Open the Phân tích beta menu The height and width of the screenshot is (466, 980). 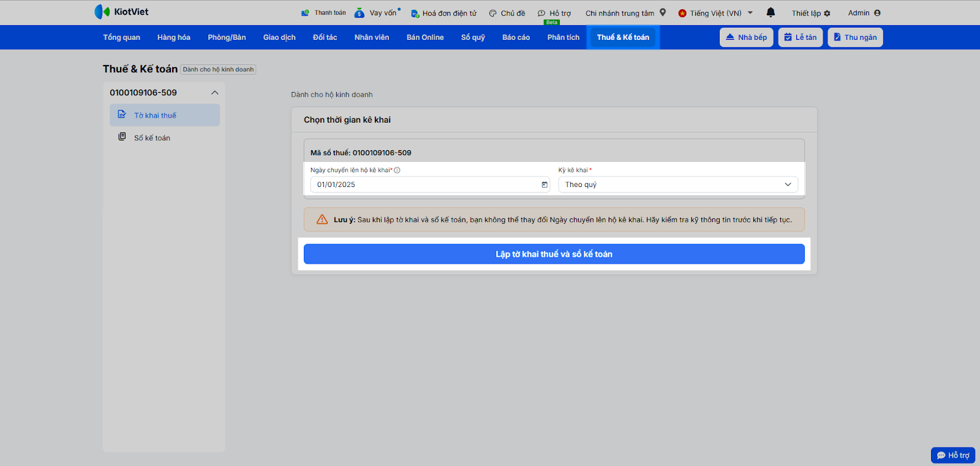click(x=563, y=37)
